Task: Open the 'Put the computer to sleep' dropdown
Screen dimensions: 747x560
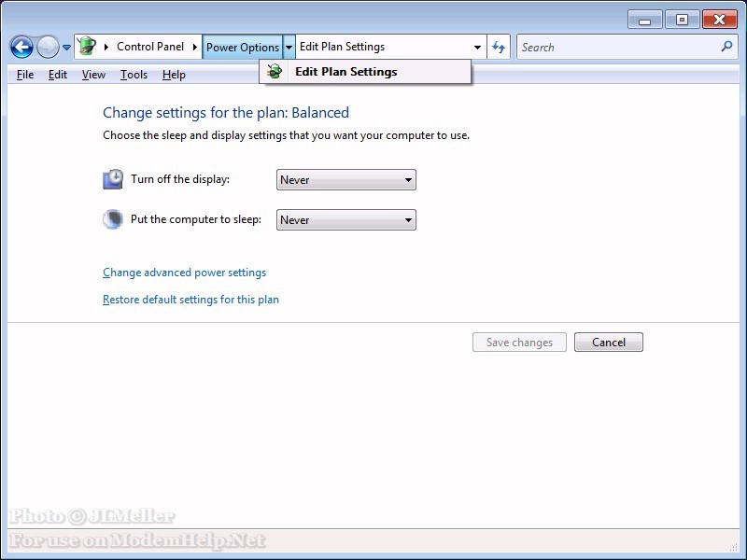Action: [x=345, y=220]
